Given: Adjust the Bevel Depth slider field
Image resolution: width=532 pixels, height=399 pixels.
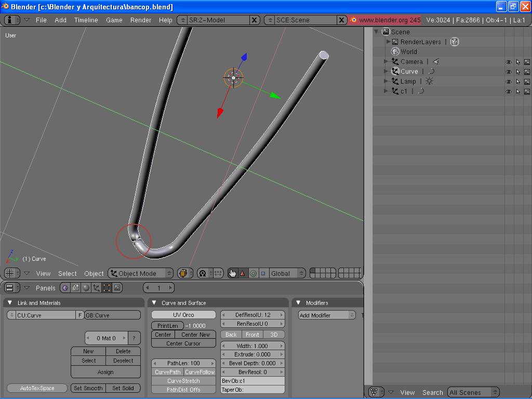Looking at the screenshot, I should pos(252,363).
